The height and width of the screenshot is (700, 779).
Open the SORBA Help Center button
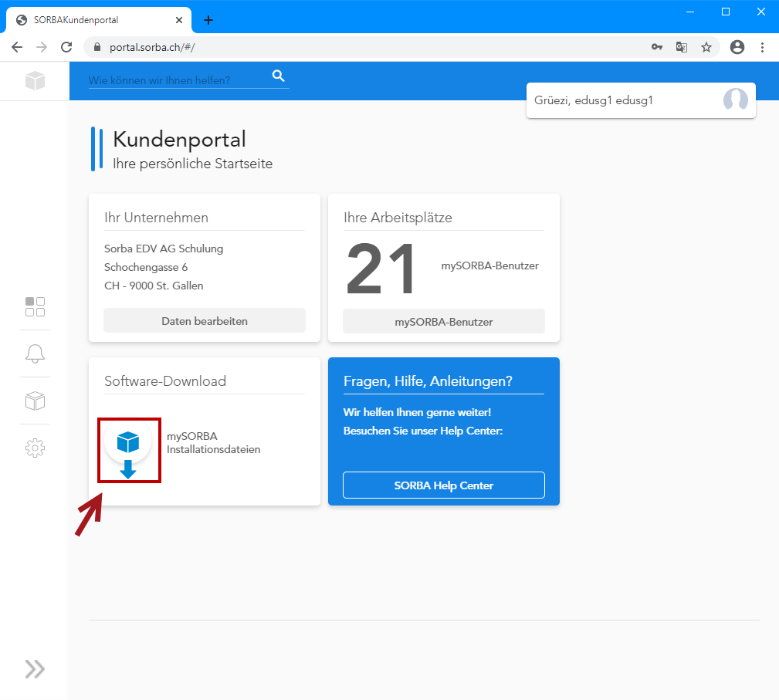[444, 485]
